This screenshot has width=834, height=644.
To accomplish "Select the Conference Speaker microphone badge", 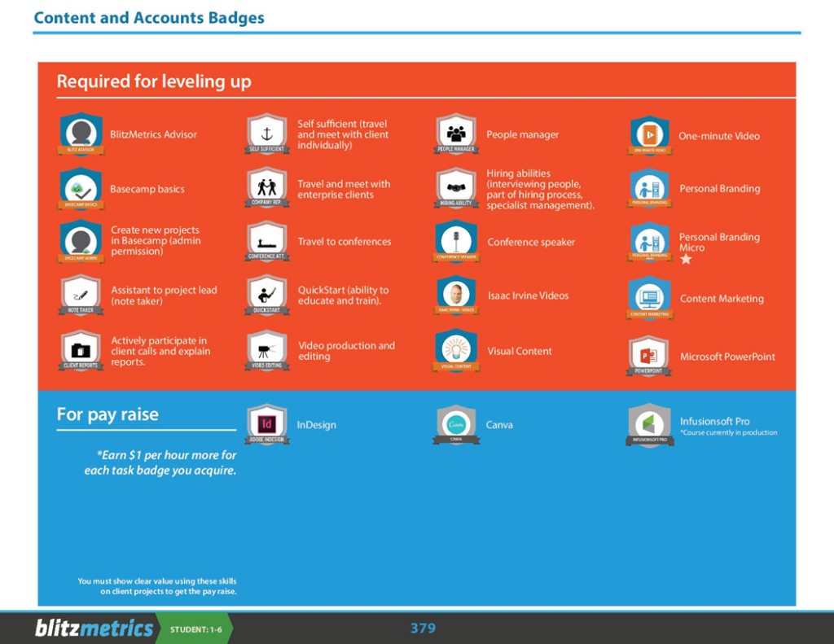I will coord(456,242).
